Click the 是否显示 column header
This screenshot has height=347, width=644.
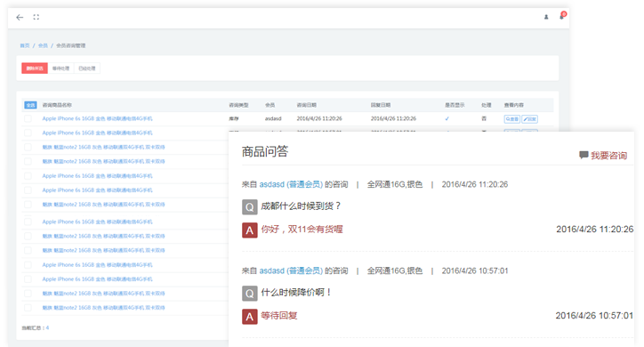pyautogui.click(x=455, y=105)
